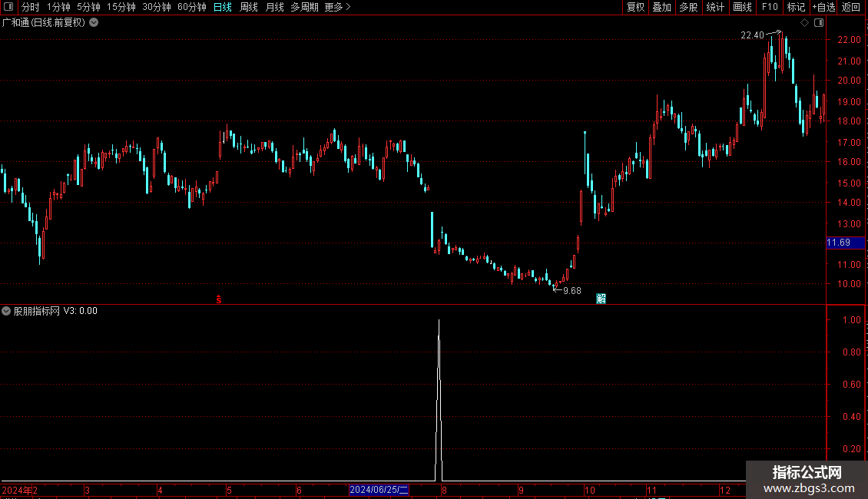Viewport: 868px width, 499px height.
Task: Select the 60分钟 period
Action: pos(191,7)
